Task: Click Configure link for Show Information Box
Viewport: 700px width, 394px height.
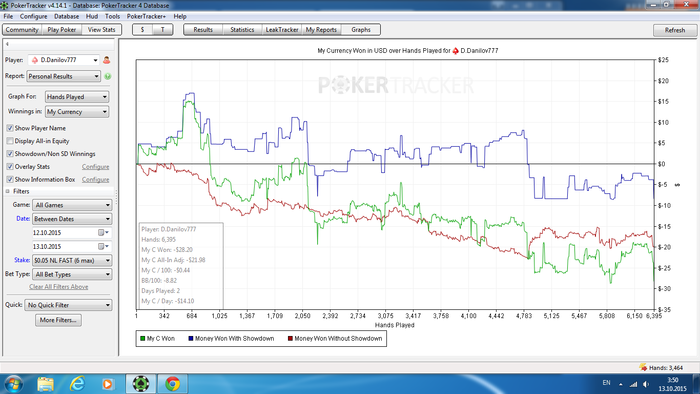Action: 96,179
